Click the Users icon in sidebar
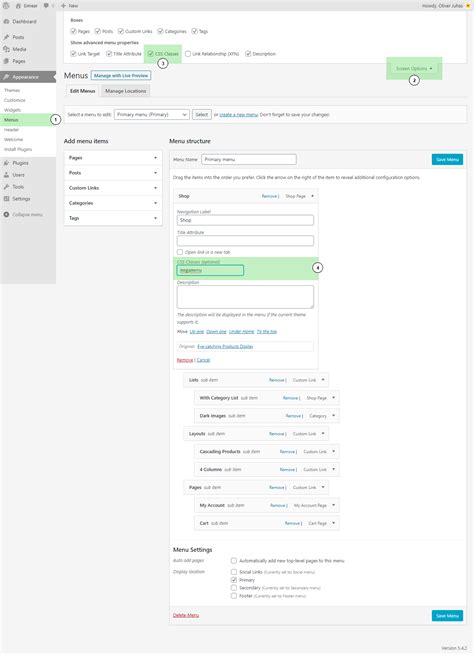 click(6, 175)
